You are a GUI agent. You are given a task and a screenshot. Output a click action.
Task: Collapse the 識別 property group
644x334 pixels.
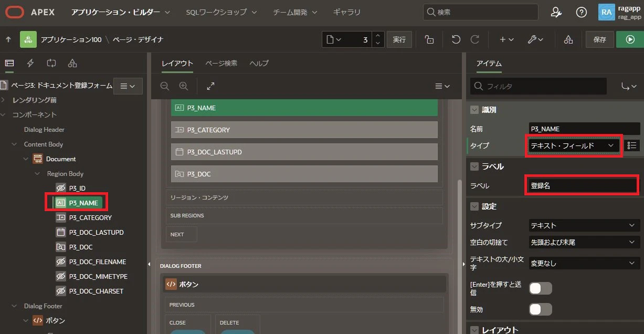(x=474, y=110)
